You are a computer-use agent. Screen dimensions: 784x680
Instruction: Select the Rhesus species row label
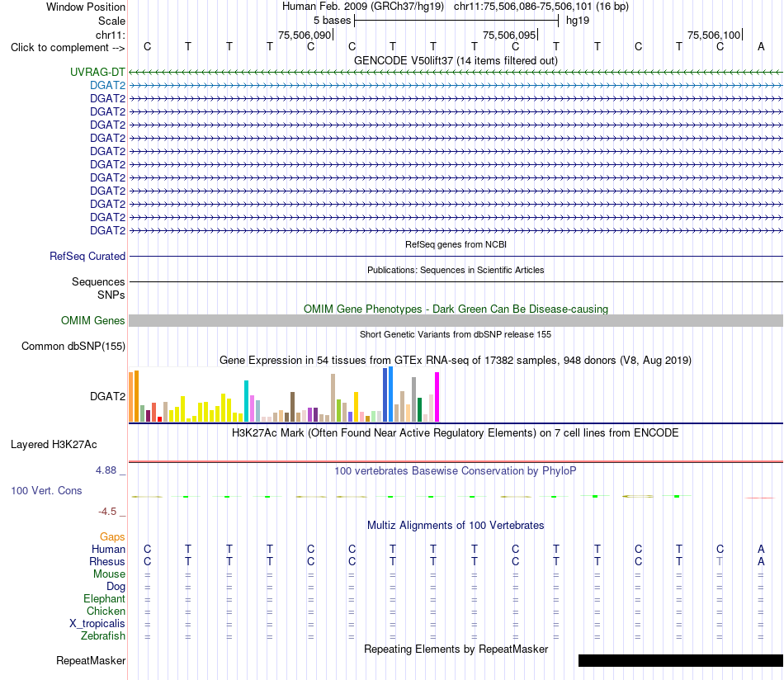click(107, 561)
